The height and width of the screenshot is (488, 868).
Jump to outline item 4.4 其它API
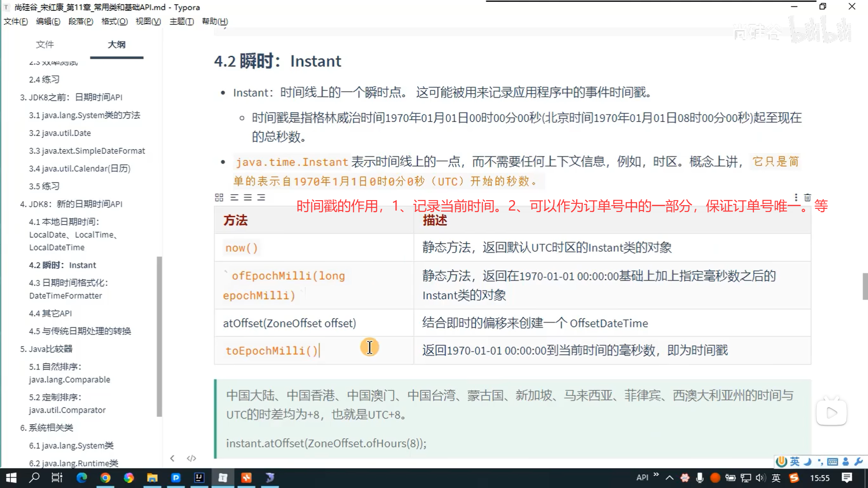point(50,313)
